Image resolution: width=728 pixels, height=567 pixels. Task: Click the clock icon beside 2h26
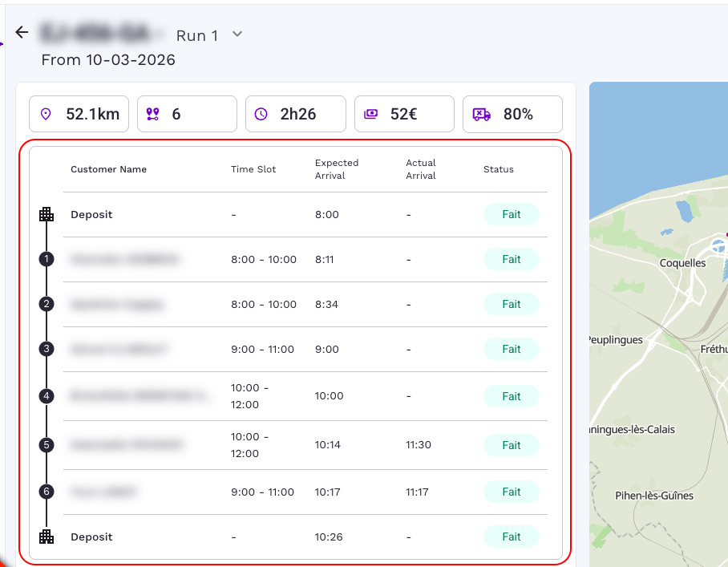(x=261, y=115)
